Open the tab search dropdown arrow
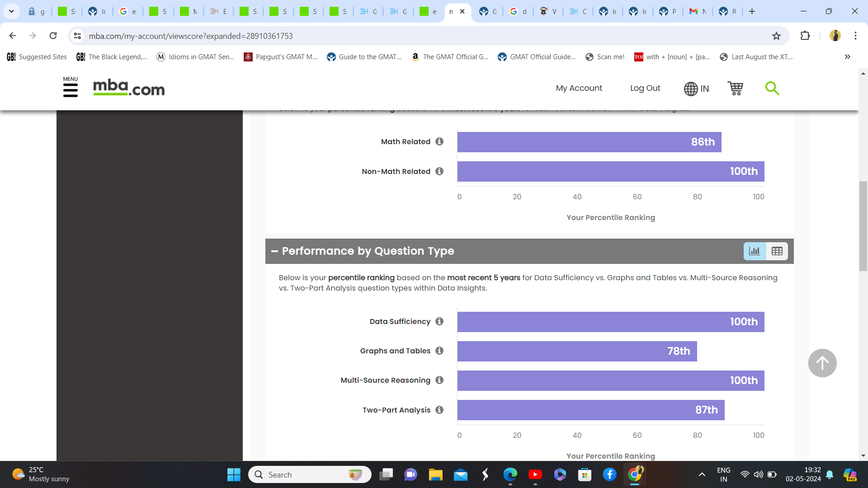The height and width of the screenshot is (488, 868). pos(11,11)
